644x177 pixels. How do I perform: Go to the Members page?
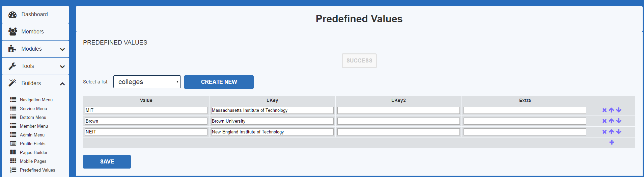(x=33, y=32)
